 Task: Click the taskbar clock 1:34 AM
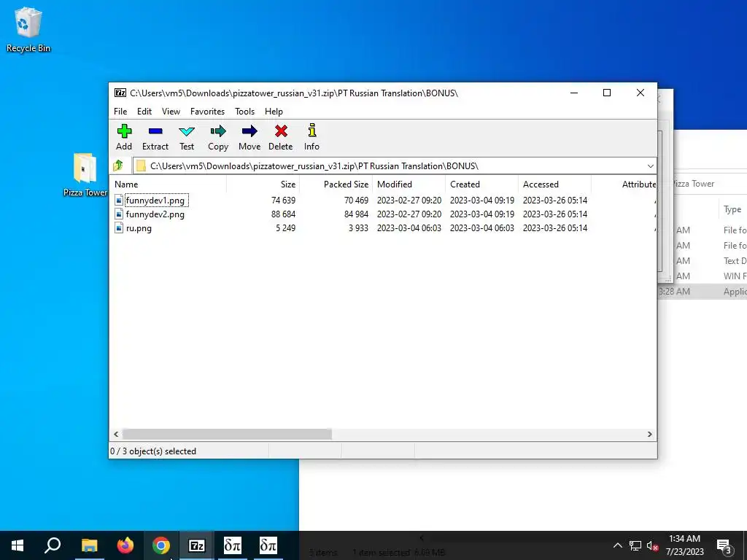pos(684,539)
